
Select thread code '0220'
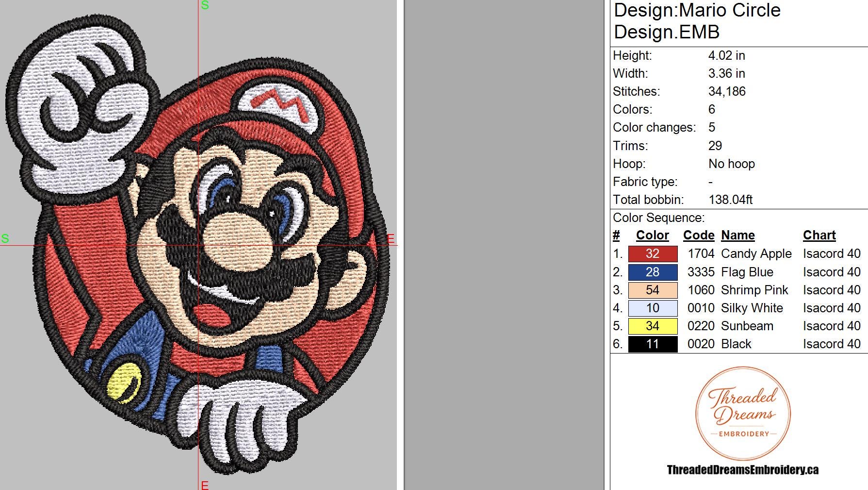701,326
